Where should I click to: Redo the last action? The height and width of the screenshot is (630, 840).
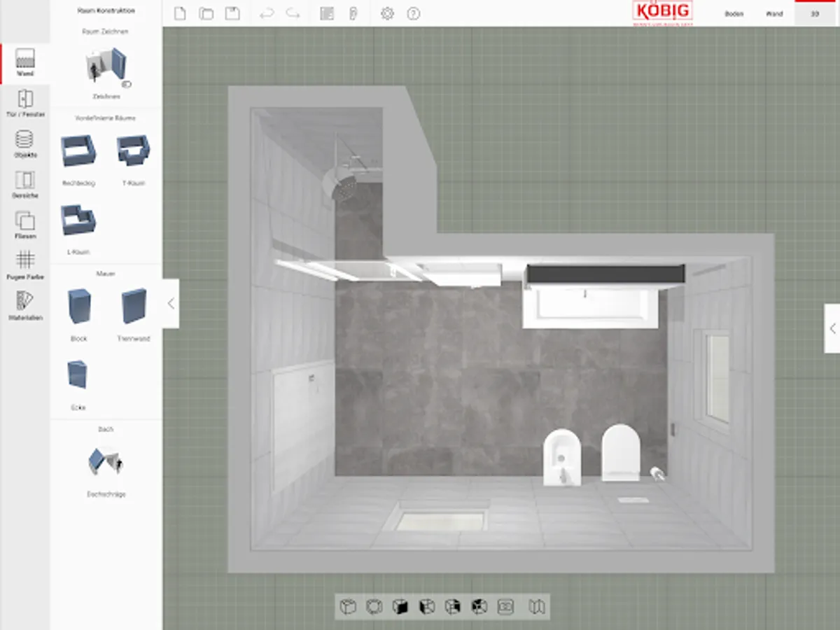pyautogui.click(x=293, y=13)
